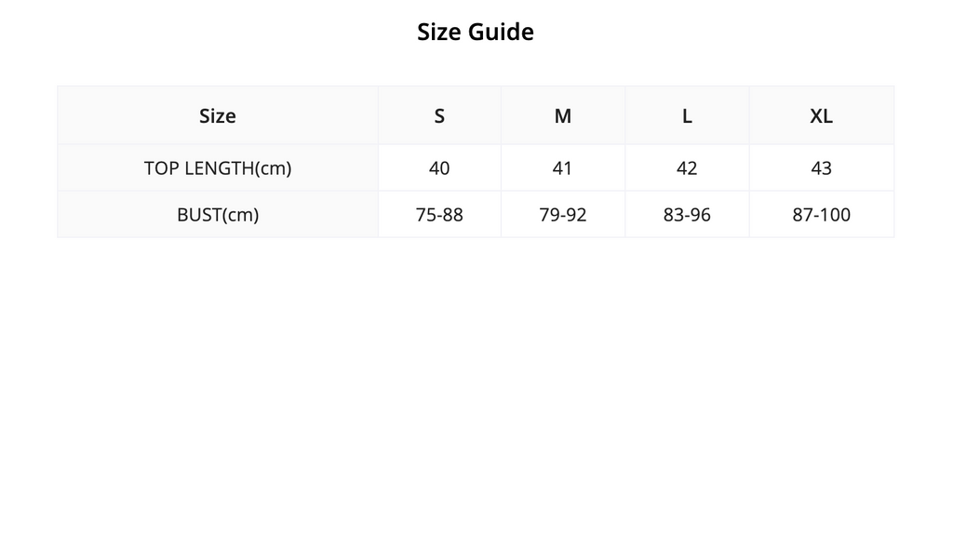Viewport: 953px width, 560px height.
Task: Click the bust range 87-100
Action: pos(821,215)
